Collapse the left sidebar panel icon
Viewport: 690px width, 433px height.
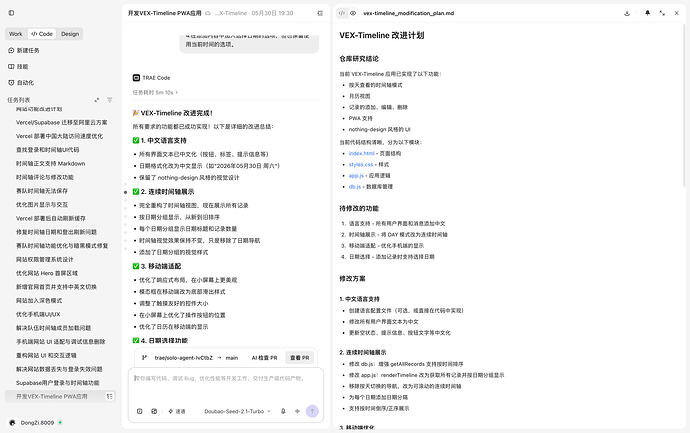coord(11,13)
